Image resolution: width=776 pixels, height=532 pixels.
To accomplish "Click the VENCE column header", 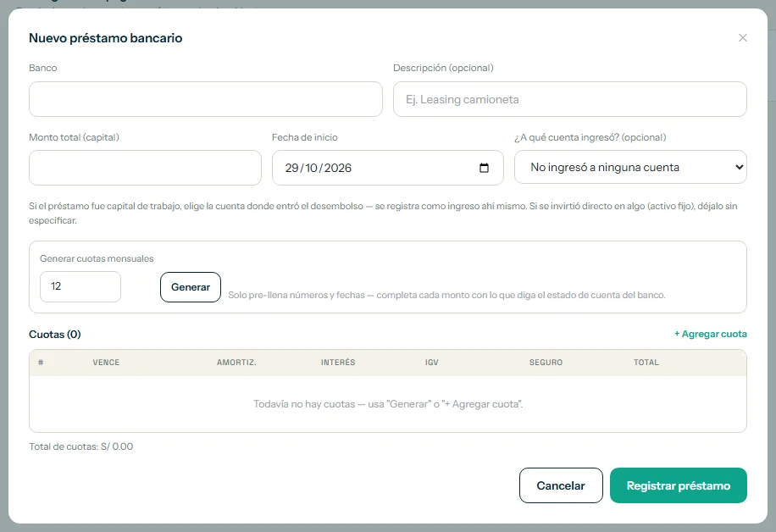I will coord(106,363).
